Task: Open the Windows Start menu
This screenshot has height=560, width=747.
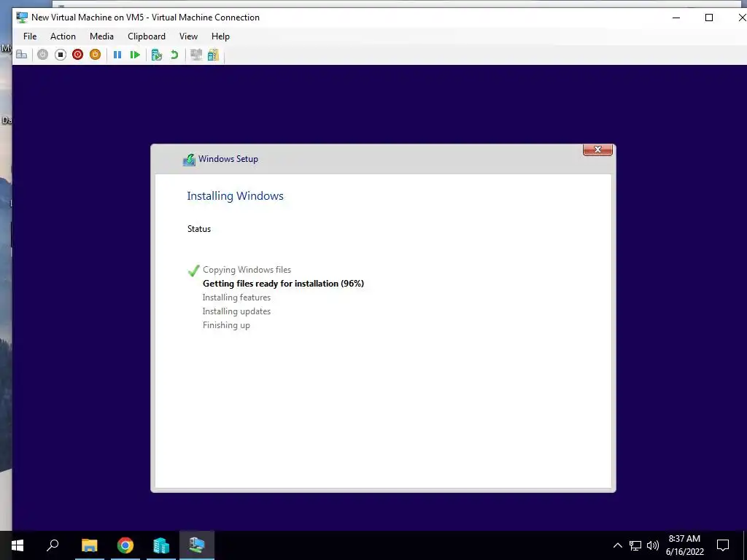Action: tap(18, 545)
